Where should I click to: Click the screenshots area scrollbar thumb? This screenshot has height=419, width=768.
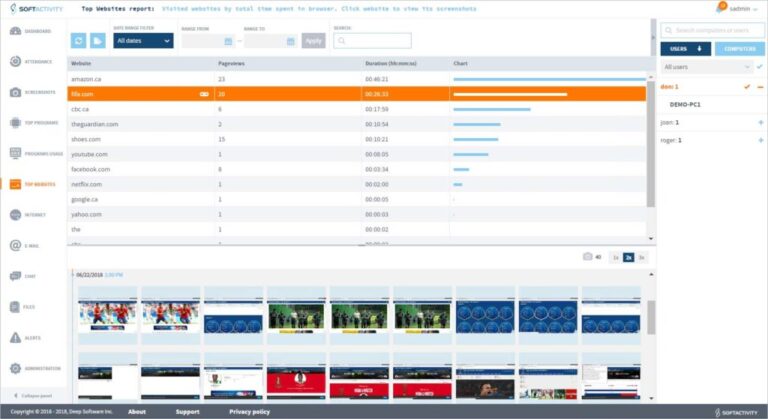651,318
